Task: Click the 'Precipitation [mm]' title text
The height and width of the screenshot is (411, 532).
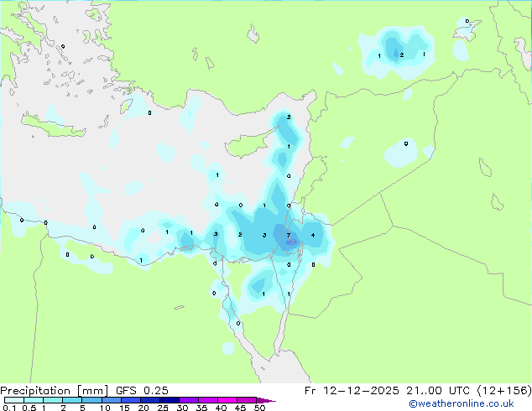Action: (54, 391)
